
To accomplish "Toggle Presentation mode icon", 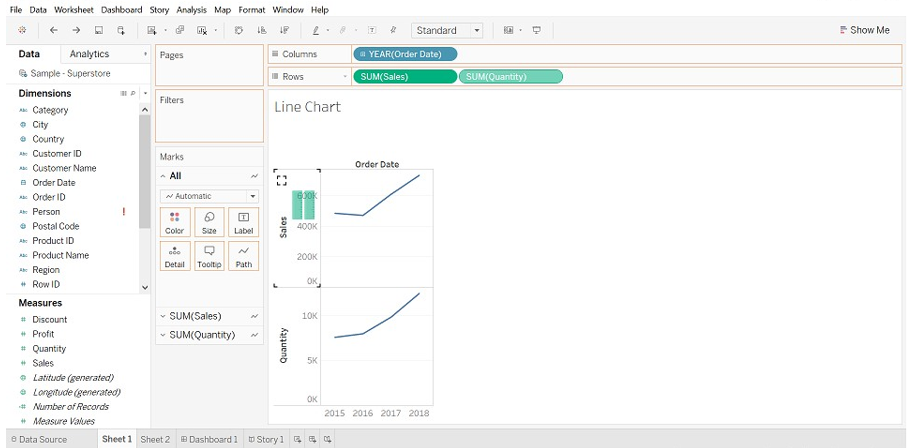I will tap(536, 30).
